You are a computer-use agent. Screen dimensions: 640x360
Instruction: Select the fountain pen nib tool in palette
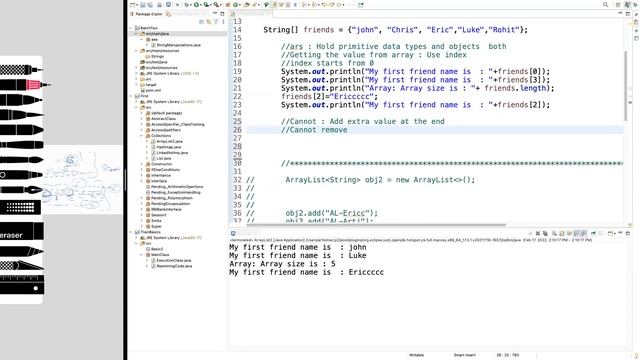click(21, 190)
